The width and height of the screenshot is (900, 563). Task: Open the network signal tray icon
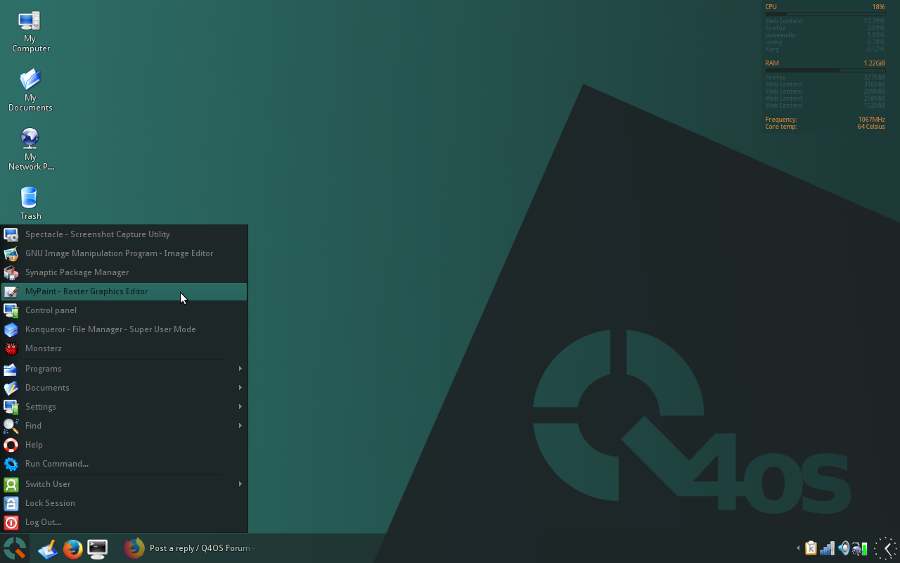pyautogui.click(x=827, y=548)
